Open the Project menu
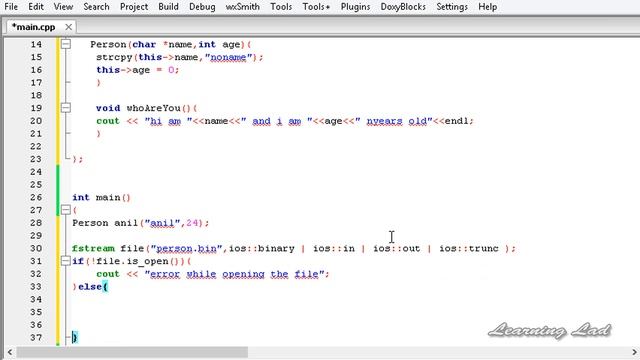Image resolution: width=640 pixels, height=360 pixels. pyautogui.click(x=134, y=7)
